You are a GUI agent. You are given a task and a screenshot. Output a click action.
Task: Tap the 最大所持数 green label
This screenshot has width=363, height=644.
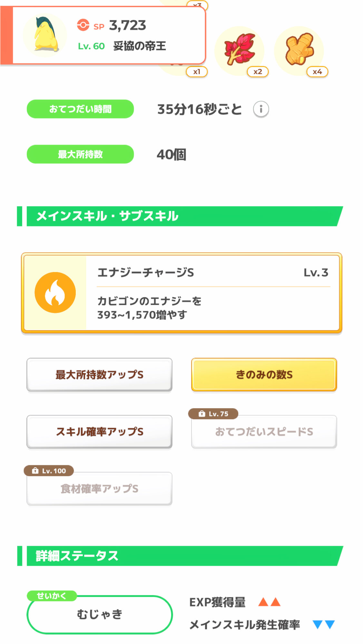[x=80, y=154]
